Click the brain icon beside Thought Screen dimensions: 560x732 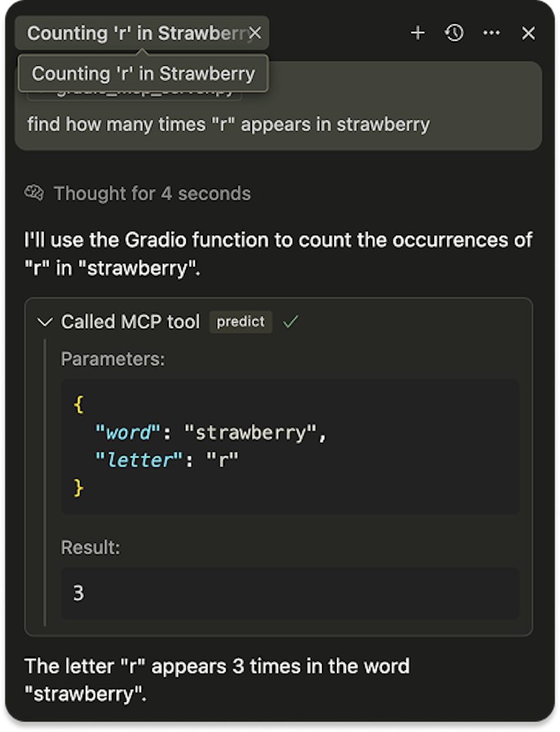coord(34,193)
